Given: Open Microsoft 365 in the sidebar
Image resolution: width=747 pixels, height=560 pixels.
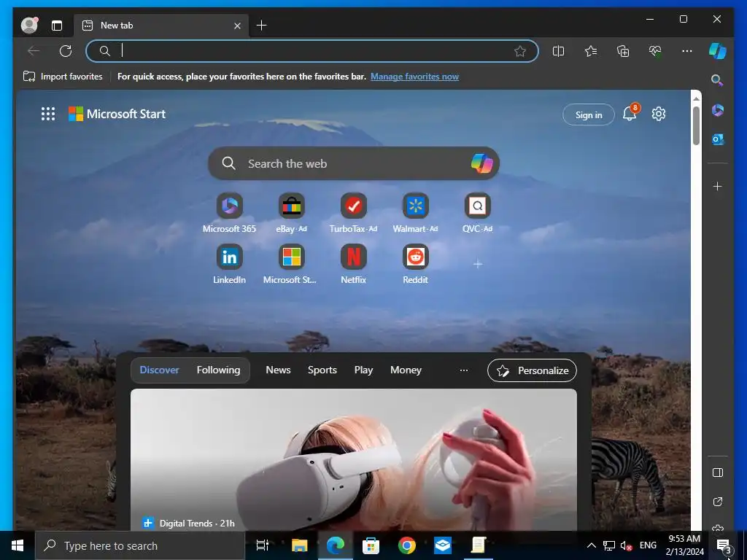Looking at the screenshot, I should pos(718,111).
